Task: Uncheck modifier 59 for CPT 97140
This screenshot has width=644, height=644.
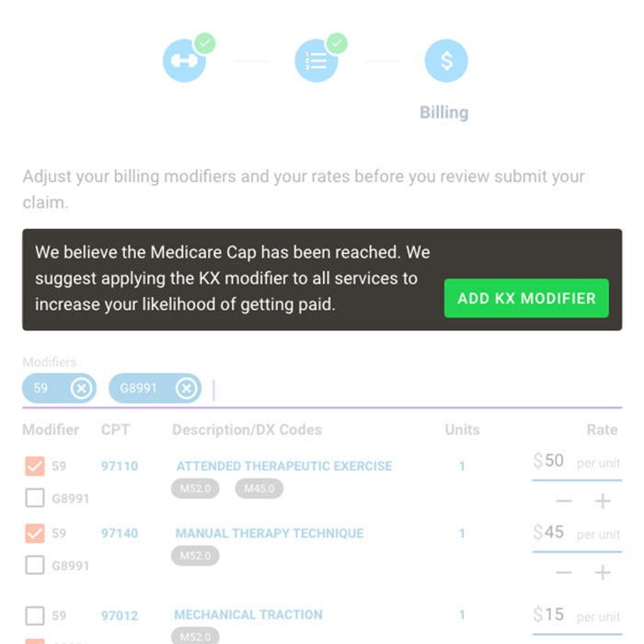Action: 35,534
